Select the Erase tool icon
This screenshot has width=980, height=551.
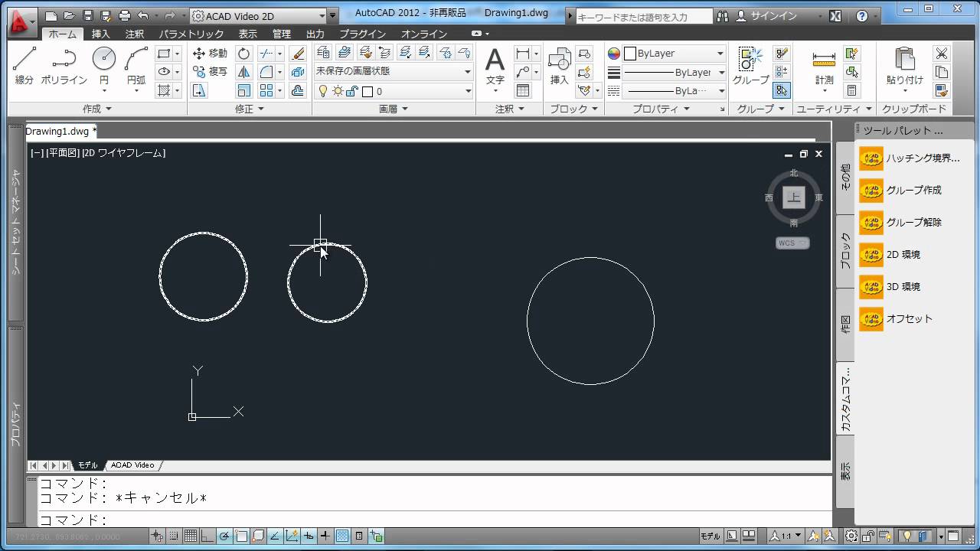[x=299, y=54]
